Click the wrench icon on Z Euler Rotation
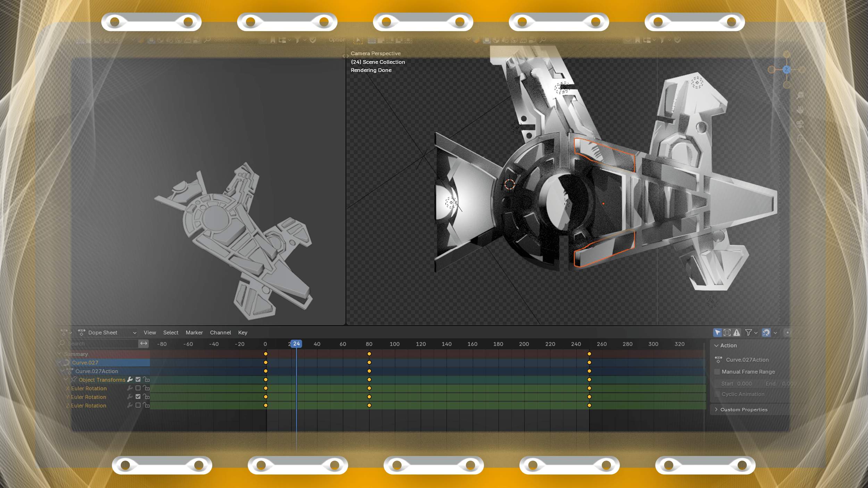Screen dimensions: 868x488 pos(130,405)
